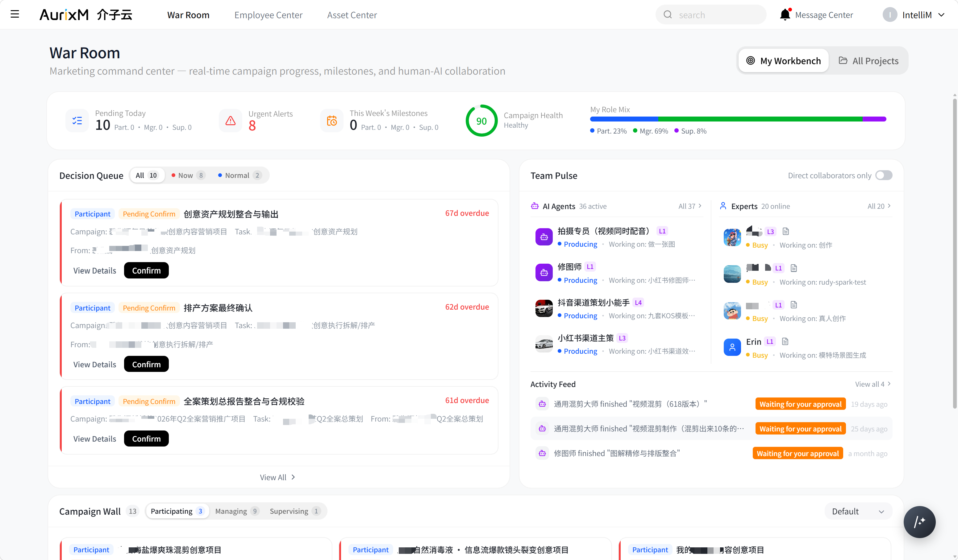Click This Week's Milestones calendar icon
The width and height of the screenshot is (958, 560).
331,121
